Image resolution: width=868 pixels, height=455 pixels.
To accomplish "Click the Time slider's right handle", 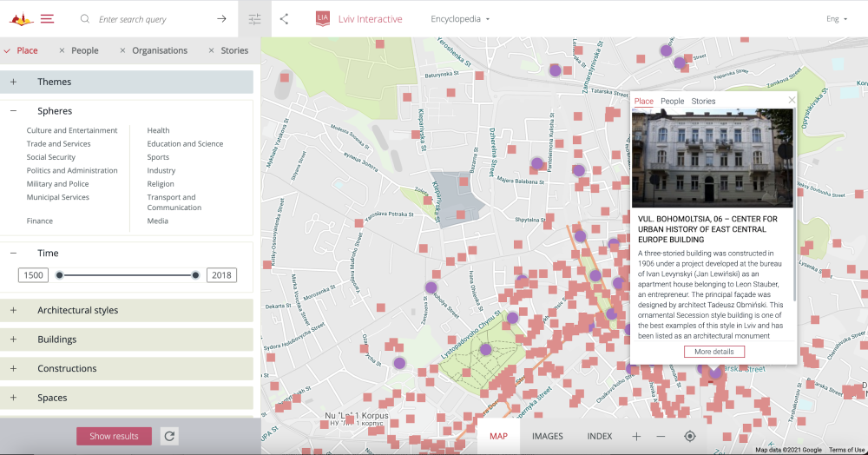I will coord(195,275).
